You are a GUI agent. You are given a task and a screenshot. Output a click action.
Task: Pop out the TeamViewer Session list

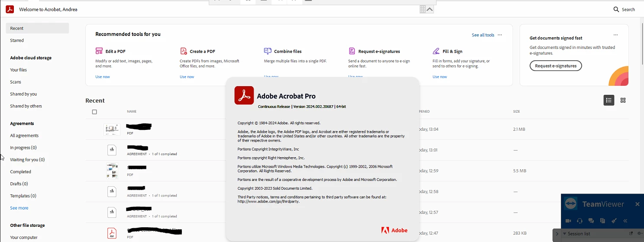(631, 234)
